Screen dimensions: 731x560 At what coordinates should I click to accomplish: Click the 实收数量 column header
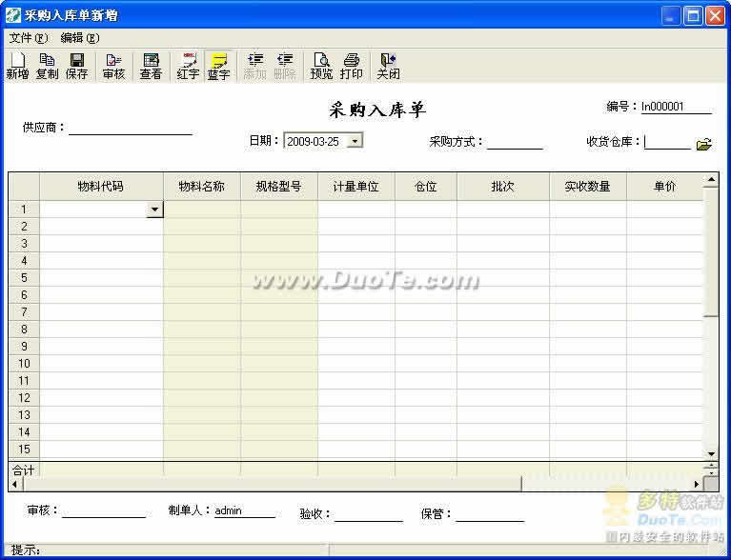(x=588, y=187)
